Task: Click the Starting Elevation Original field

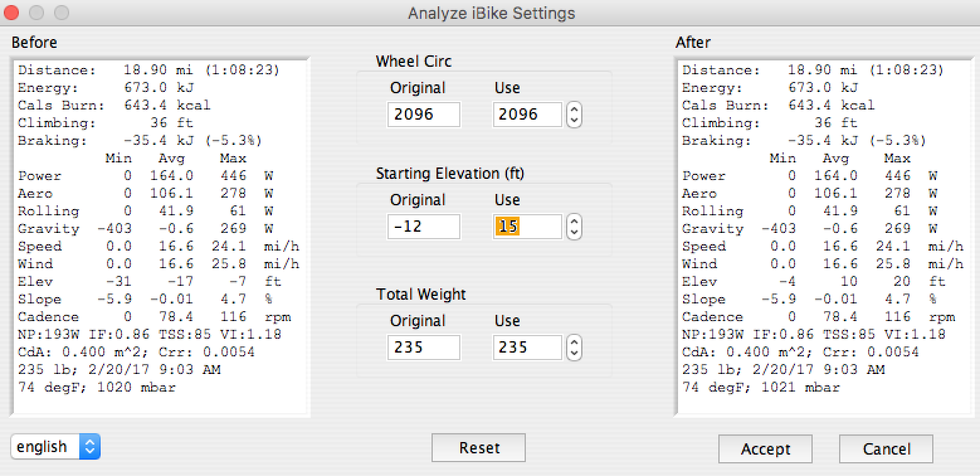Action: (423, 227)
